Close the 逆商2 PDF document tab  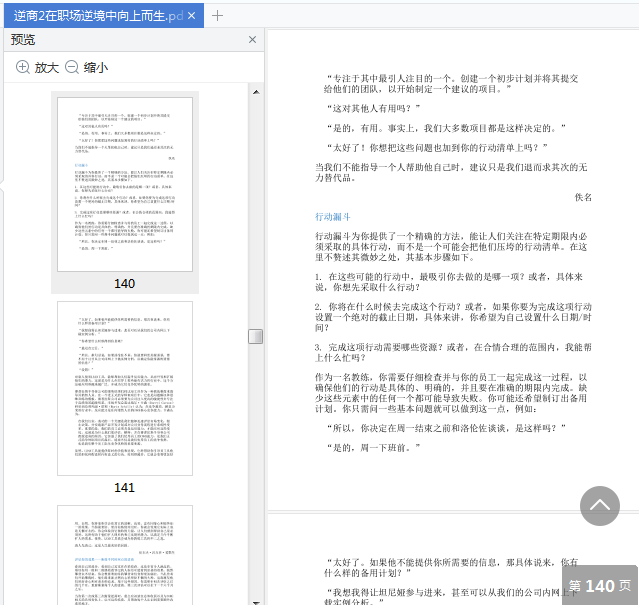(192, 16)
